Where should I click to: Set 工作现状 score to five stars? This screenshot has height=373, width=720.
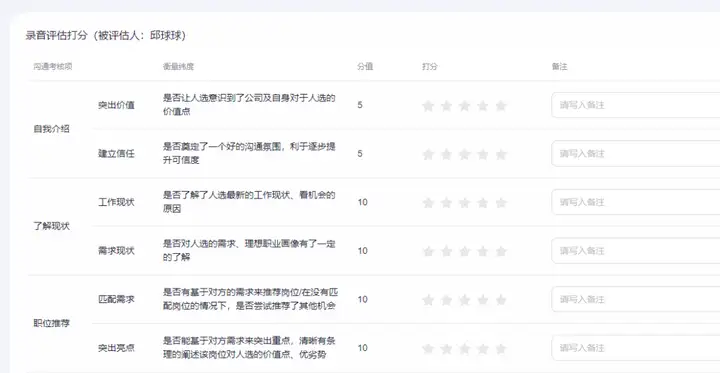501,203
